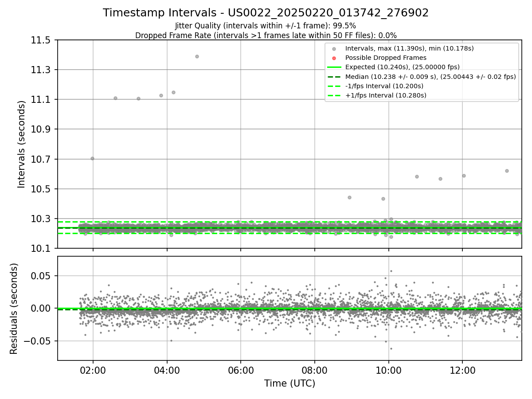Click the red dot marker in the legend

(x=334, y=58)
